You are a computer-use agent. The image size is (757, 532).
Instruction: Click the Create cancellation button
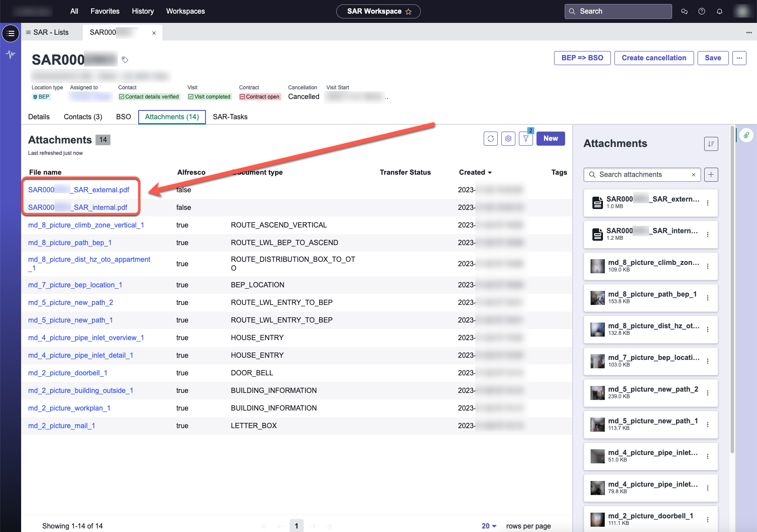(x=654, y=58)
